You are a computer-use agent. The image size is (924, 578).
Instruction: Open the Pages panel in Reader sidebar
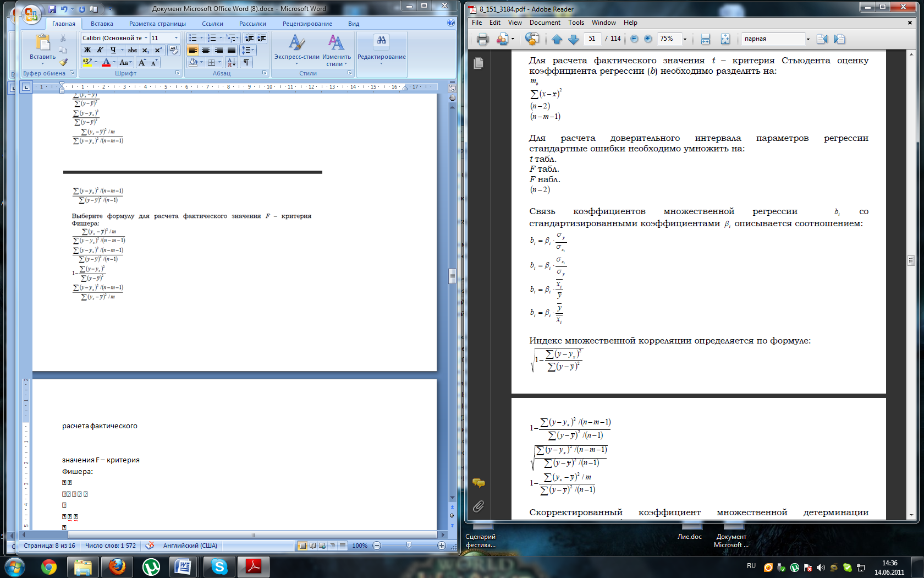[x=479, y=63]
